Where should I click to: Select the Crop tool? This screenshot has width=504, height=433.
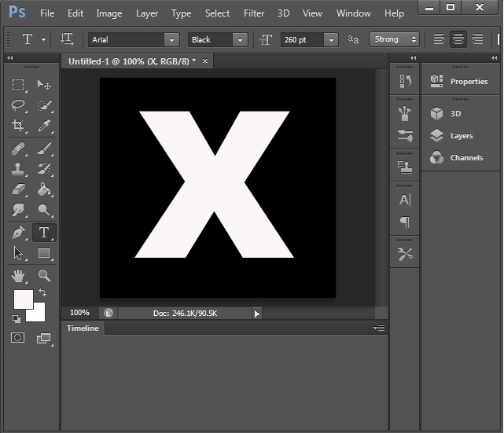[18, 125]
